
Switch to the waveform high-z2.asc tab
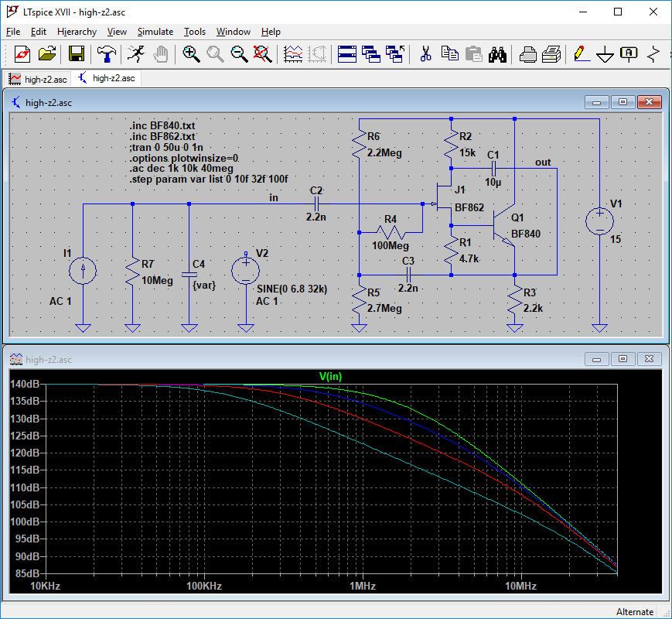pos(38,79)
